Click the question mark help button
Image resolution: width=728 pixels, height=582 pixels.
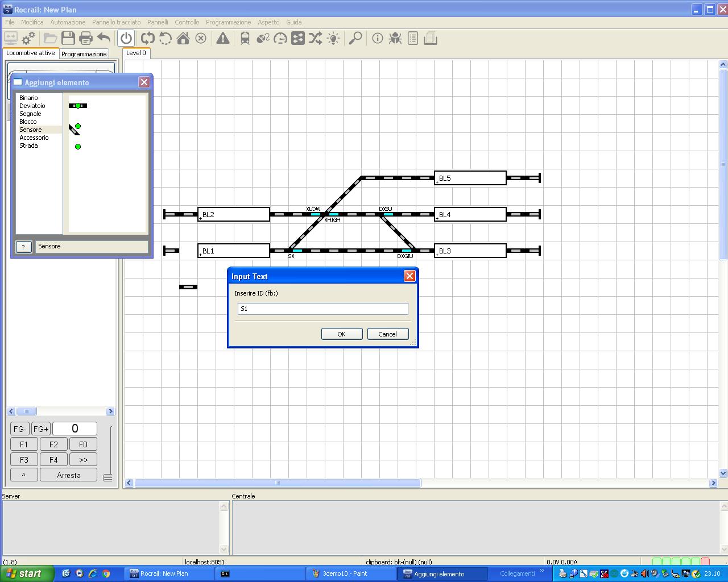pyautogui.click(x=23, y=247)
